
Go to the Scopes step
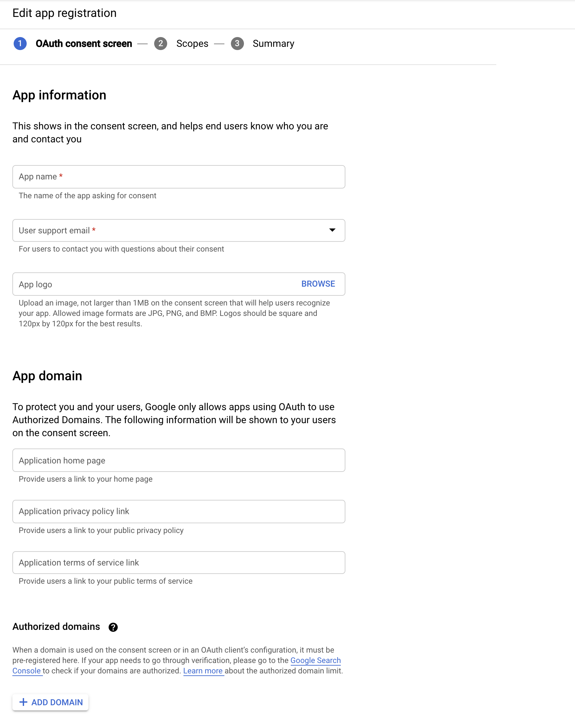192,44
